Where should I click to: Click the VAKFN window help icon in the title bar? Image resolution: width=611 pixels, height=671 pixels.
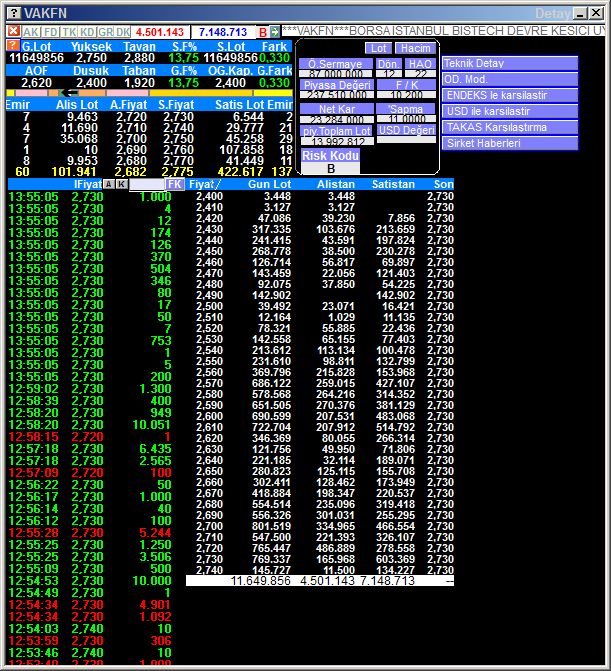(x=14, y=13)
